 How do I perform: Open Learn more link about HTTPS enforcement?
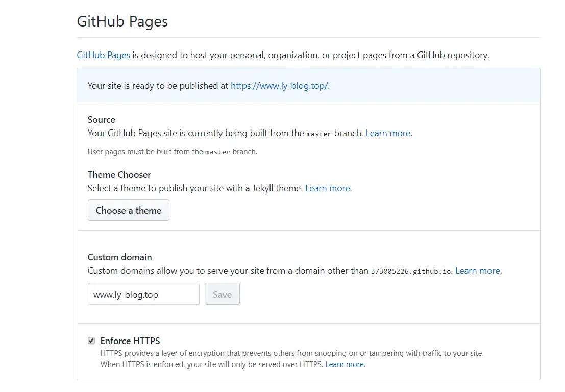click(345, 364)
